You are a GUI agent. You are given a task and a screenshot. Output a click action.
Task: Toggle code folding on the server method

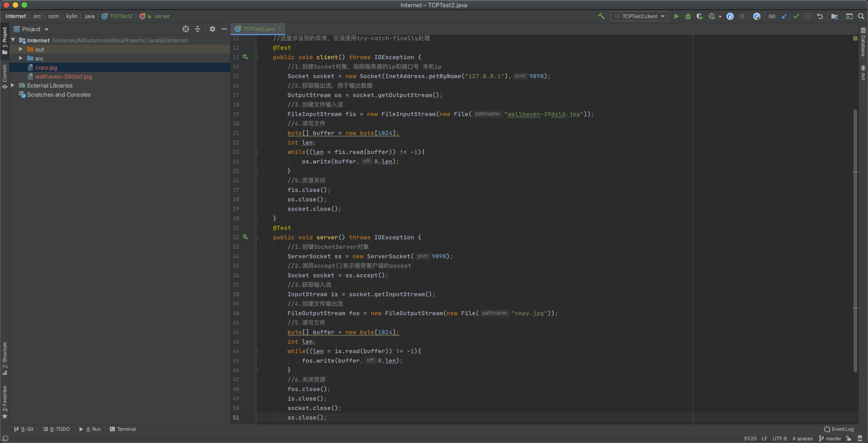(256, 238)
